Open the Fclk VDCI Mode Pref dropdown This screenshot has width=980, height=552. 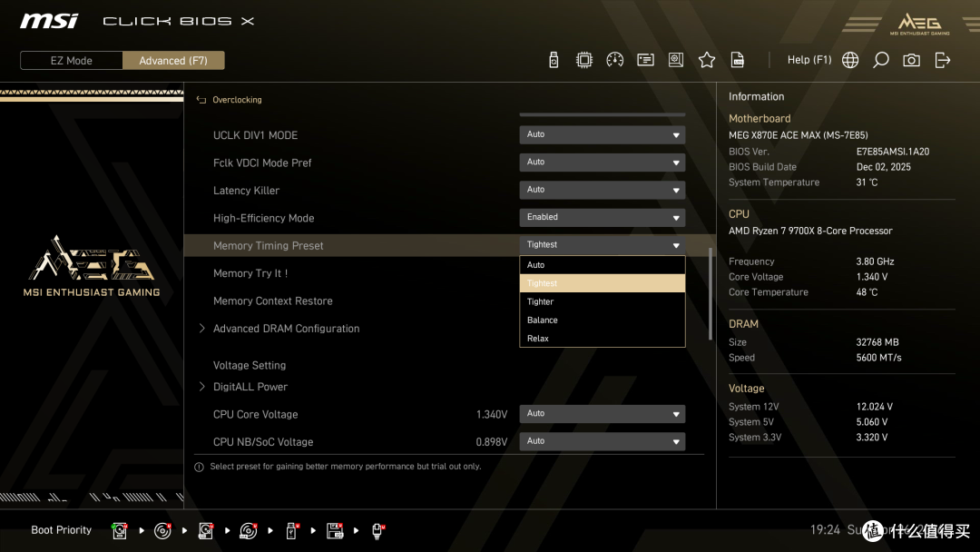[602, 163]
